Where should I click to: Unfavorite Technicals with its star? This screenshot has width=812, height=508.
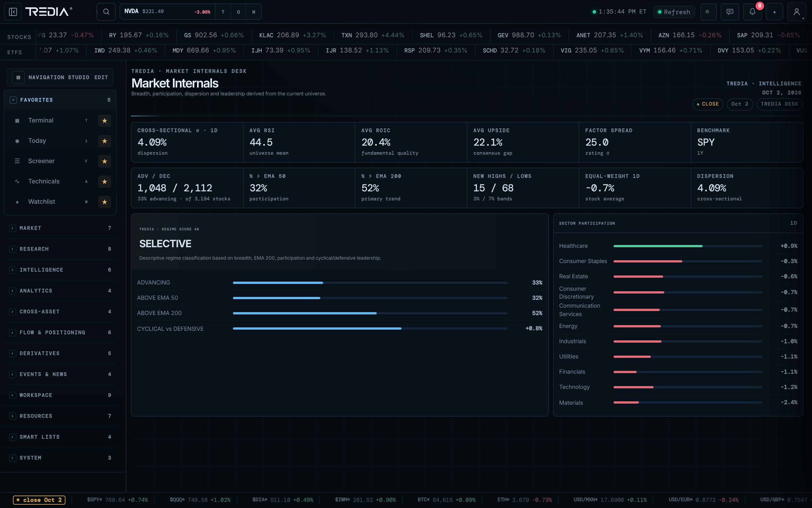[104, 181]
